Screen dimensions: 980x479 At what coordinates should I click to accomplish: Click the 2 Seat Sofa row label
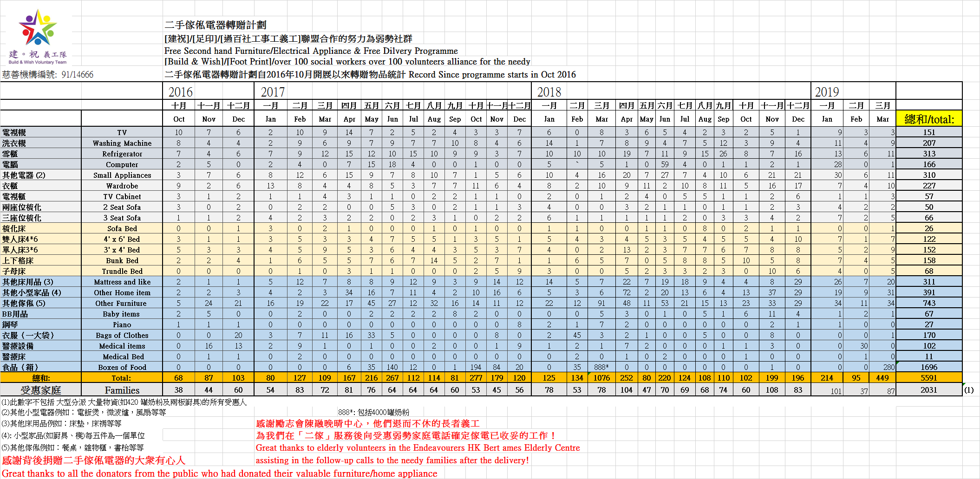click(122, 207)
